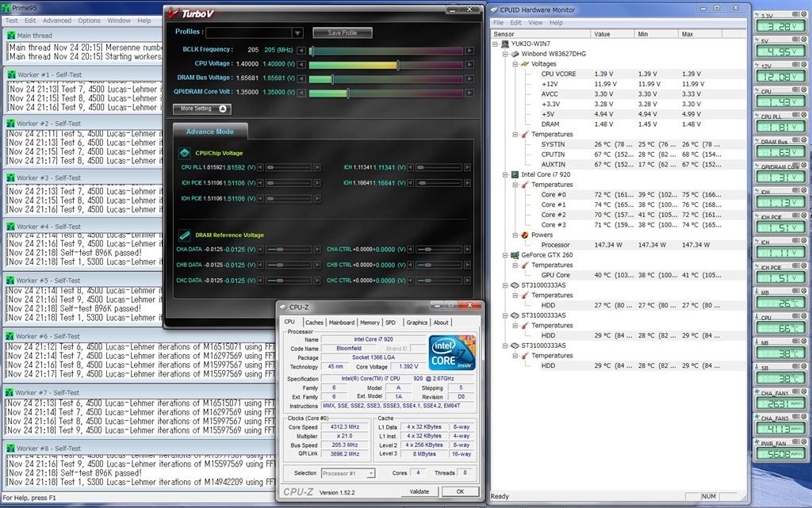Screen dimensions: 812x508
Task: Click the CPUID Hardware Monitor title icon
Action: click(x=494, y=10)
